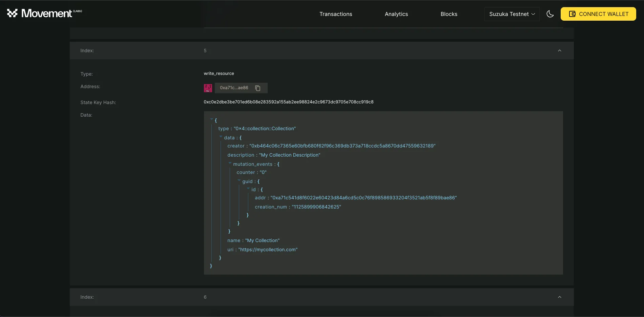Select the write_resource type text
The height and width of the screenshot is (317, 644).
(219, 74)
